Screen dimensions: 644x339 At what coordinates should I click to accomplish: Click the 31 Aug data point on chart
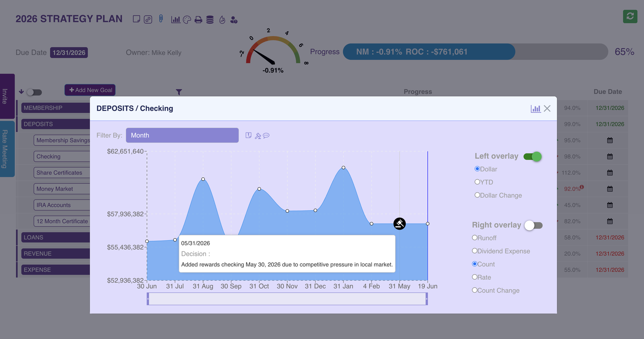(203, 179)
